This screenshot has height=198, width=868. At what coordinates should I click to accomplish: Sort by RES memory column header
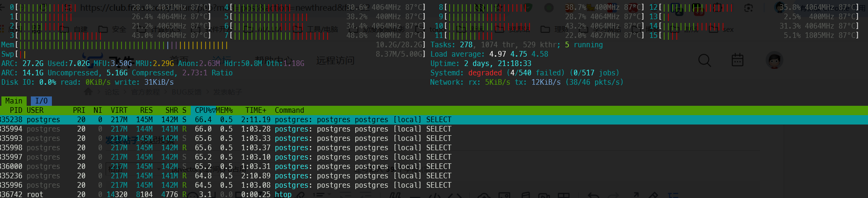[146, 110]
